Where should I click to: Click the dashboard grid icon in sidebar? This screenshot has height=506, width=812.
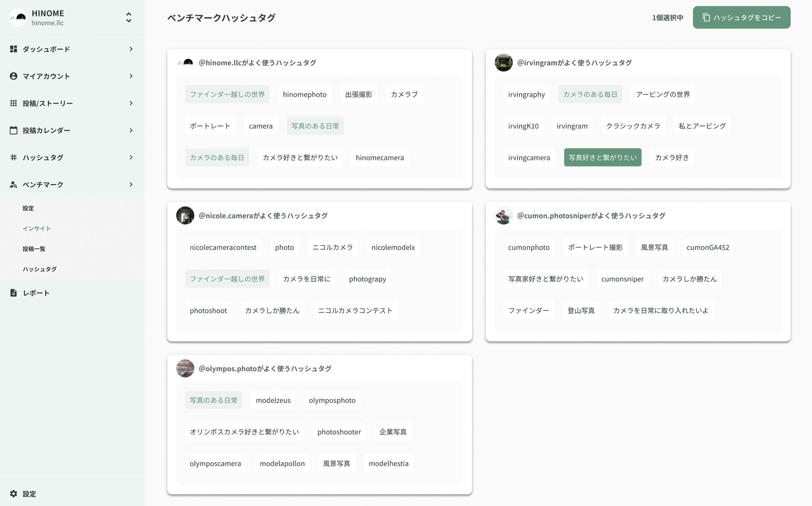click(13, 49)
